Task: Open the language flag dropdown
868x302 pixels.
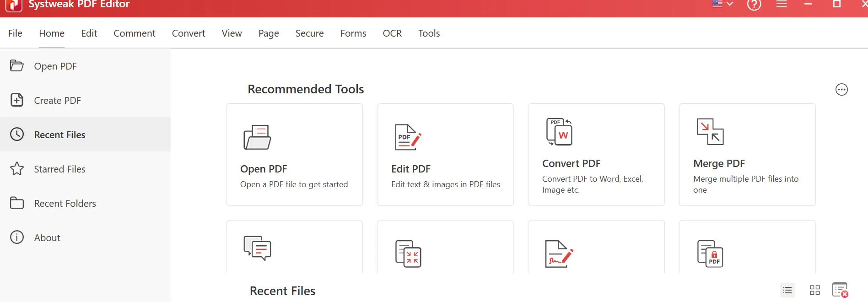Action: pos(722,4)
